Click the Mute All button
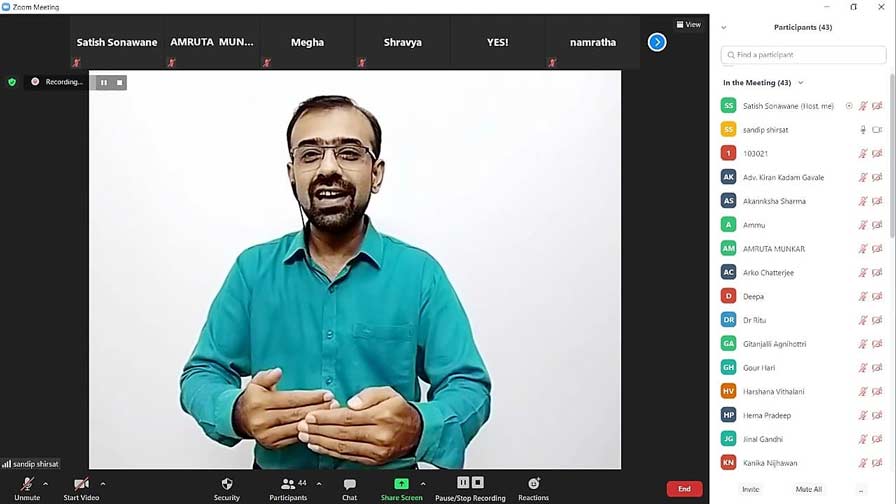This screenshot has height=504, width=896. 808,489
